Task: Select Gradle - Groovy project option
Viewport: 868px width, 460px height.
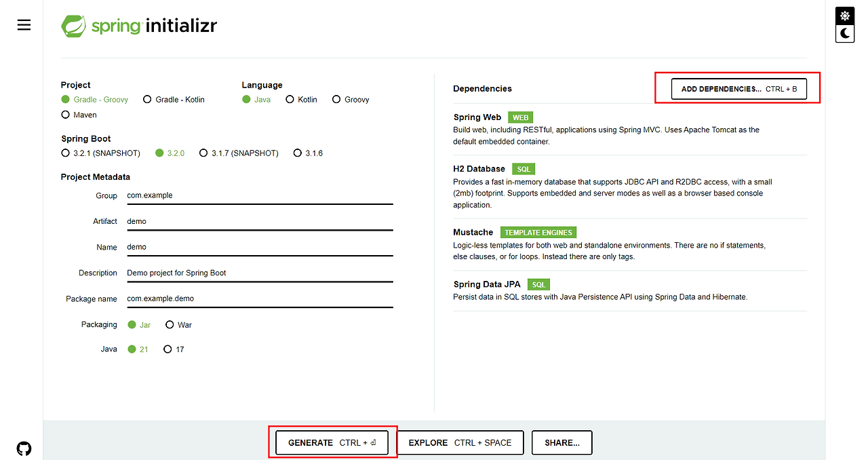Action: (95, 100)
